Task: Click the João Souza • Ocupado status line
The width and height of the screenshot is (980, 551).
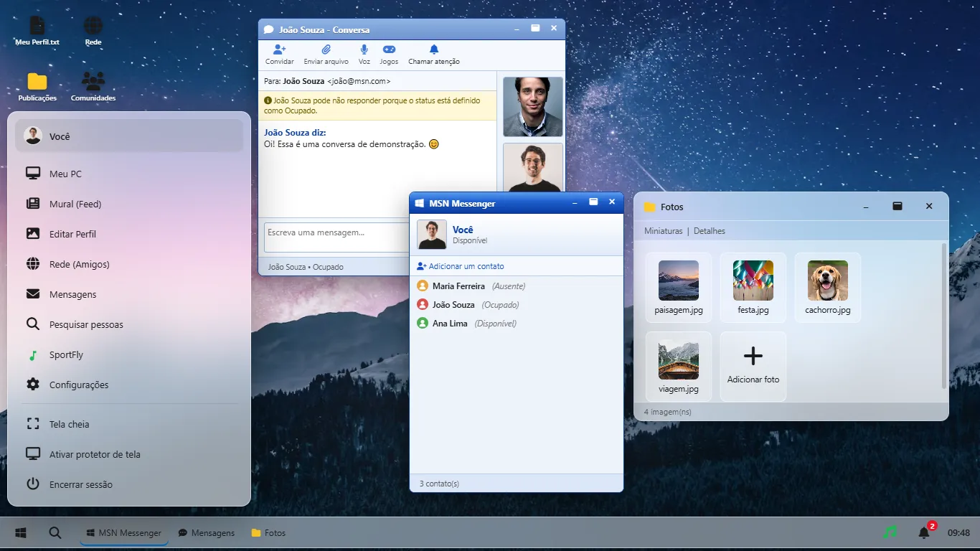Action: pyautogui.click(x=306, y=267)
